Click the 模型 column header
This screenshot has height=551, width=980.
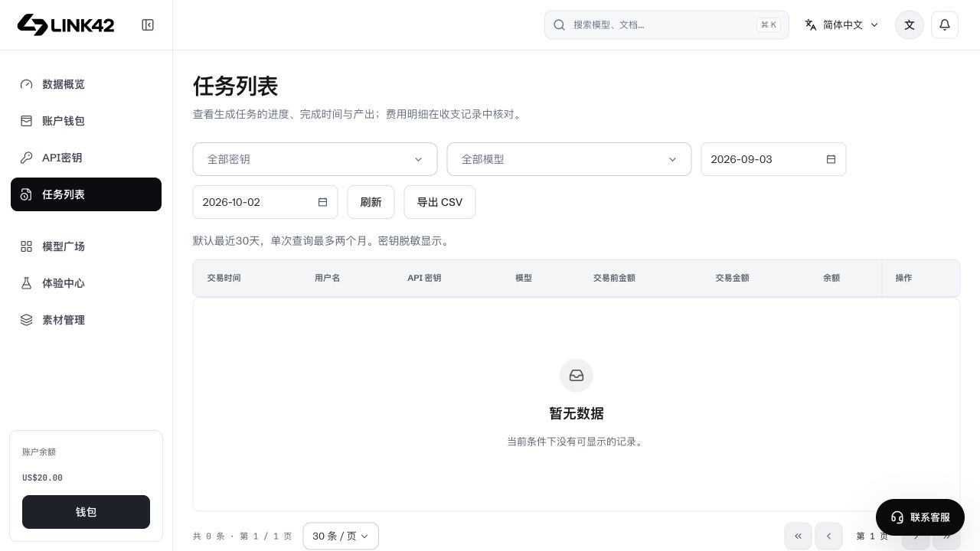point(524,278)
